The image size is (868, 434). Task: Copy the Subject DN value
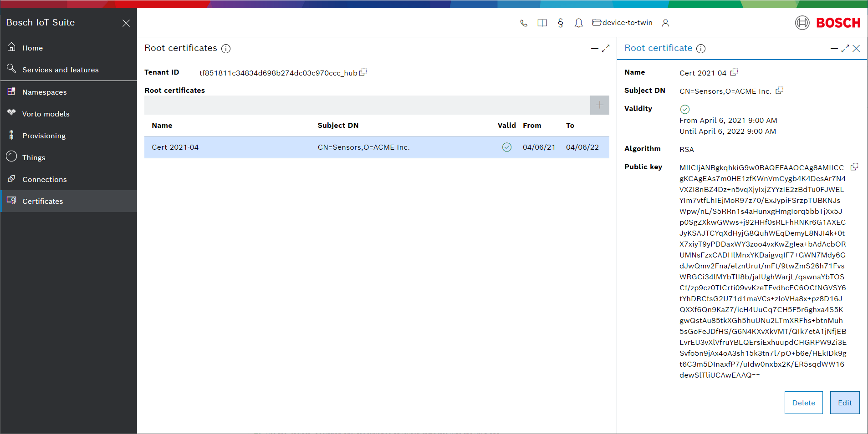(780, 91)
